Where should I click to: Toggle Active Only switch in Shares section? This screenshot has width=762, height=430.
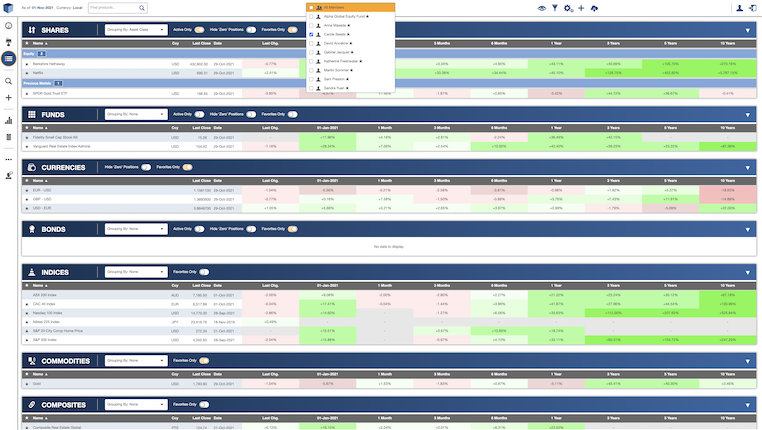(199, 31)
